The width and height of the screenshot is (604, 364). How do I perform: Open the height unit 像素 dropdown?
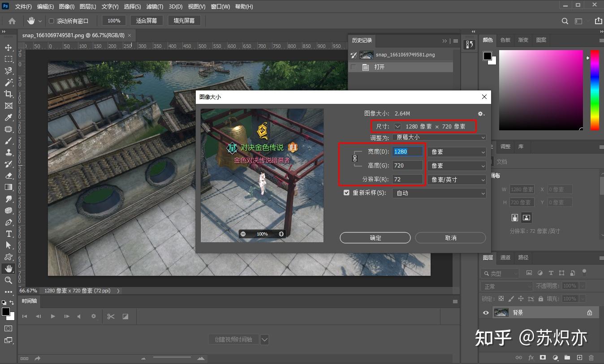pyautogui.click(x=457, y=166)
